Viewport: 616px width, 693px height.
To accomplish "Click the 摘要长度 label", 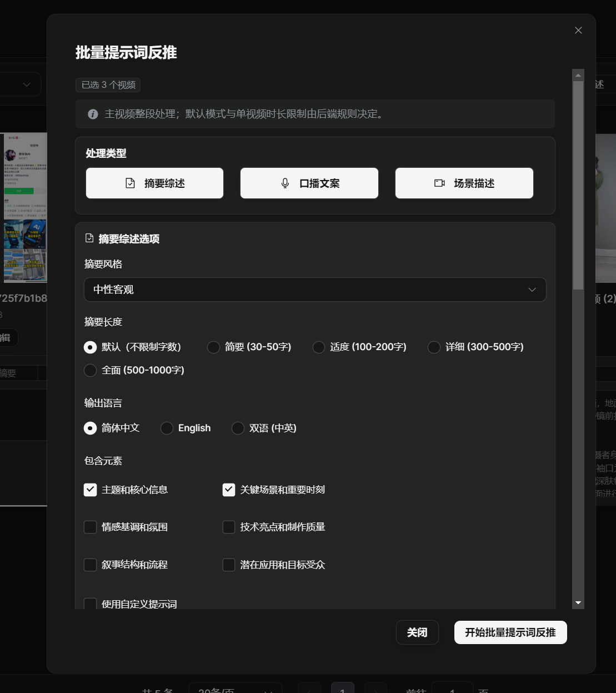I will click(103, 322).
